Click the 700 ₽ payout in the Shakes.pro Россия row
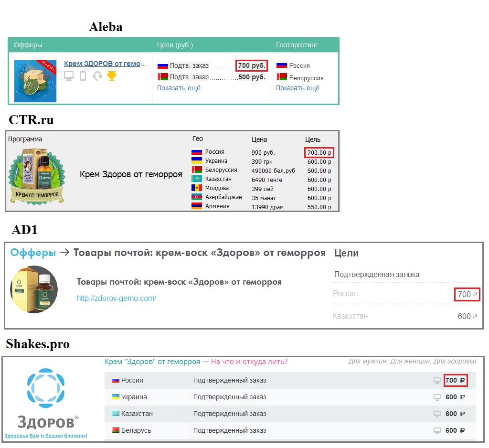The image size is (489, 448). (455, 380)
